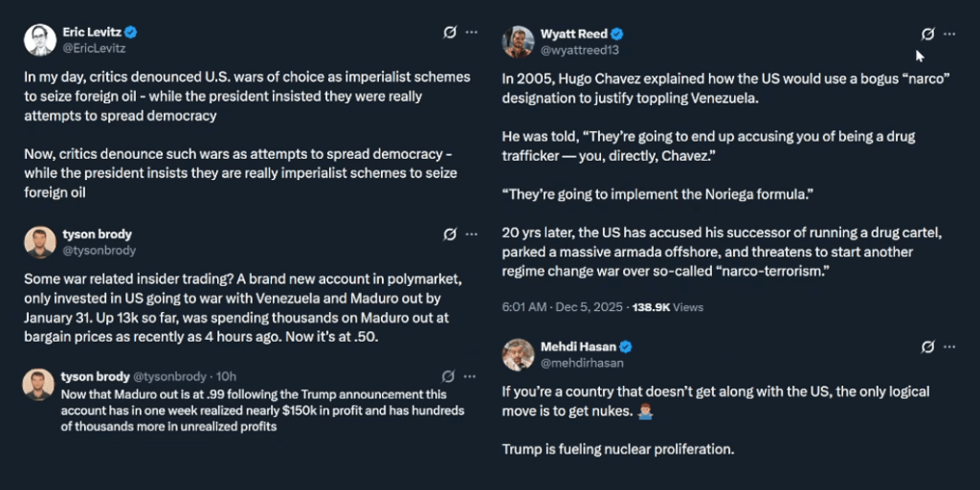The image size is (980, 490).
Task: Open the more options menu on Wyatt Reed's post
Action: (949, 33)
